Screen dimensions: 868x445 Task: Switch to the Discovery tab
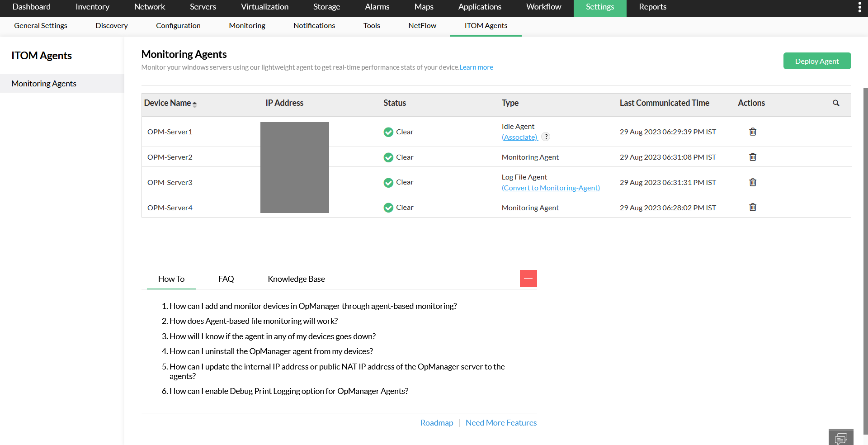click(x=112, y=26)
